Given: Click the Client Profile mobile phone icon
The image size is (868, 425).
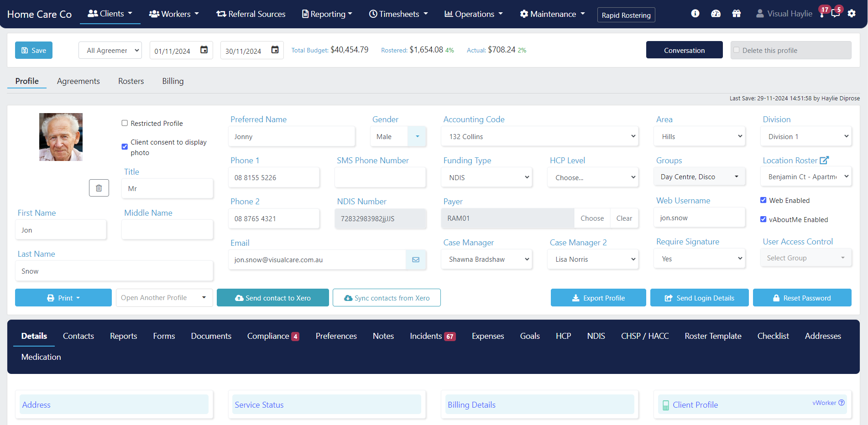Looking at the screenshot, I should 666,405.
